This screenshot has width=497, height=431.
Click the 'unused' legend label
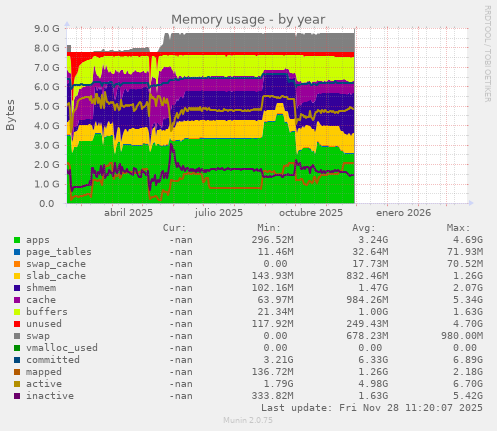coord(44,324)
